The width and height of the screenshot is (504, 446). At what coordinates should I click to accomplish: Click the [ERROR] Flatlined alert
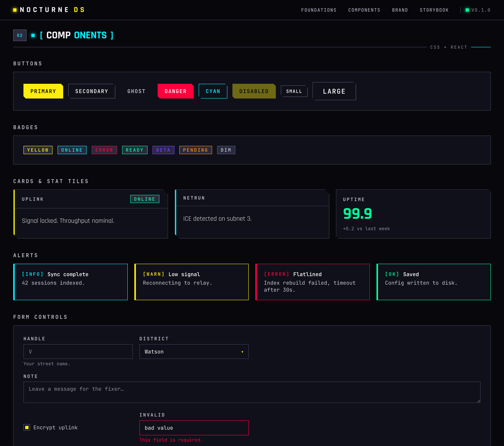[313, 282]
